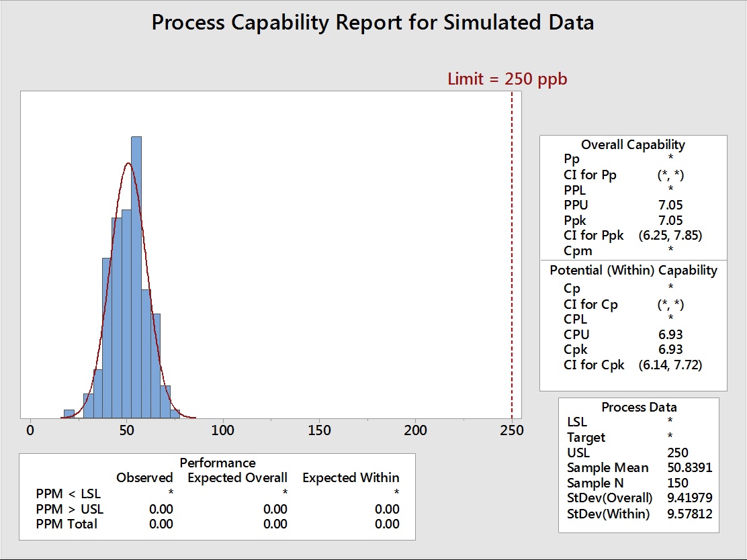Click the Performance table heading

[217, 463]
